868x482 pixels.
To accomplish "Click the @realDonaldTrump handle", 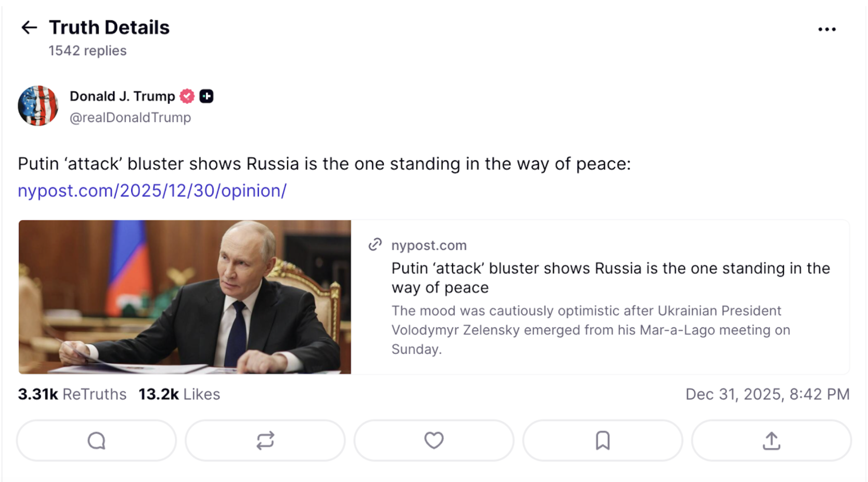I will [130, 118].
